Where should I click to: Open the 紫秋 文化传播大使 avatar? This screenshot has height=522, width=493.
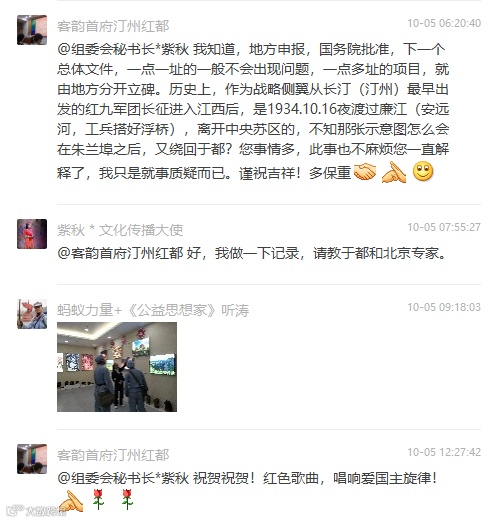(32, 234)
